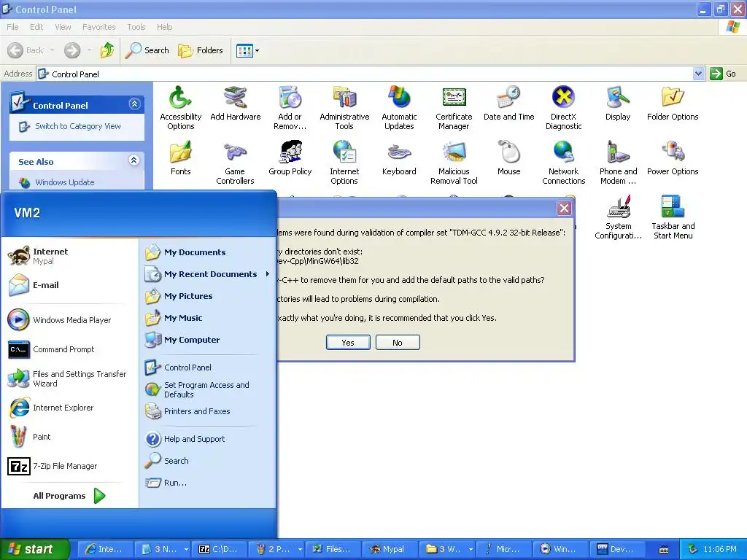Show All Programs list
747x560 pixels.
point(69,496)
